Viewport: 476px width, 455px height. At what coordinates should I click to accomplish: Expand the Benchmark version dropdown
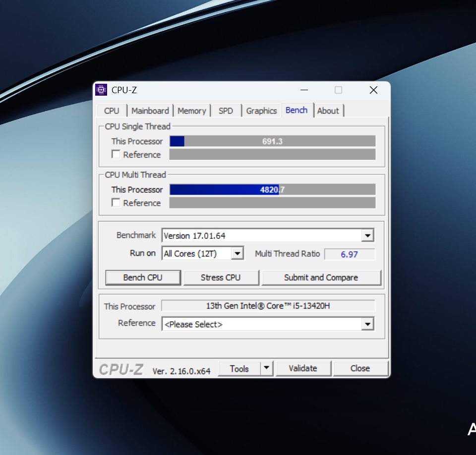point(367,235)
